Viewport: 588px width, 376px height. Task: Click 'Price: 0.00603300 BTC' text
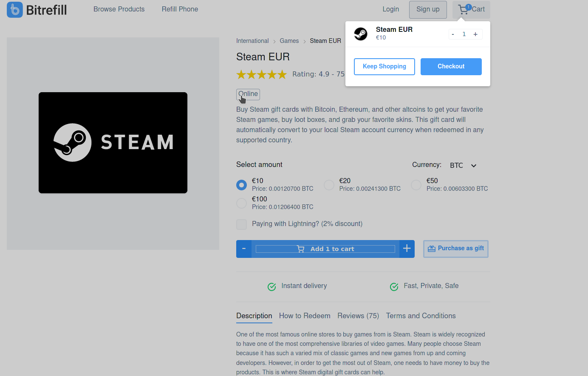pyautogui.click(x=457, y=189)
